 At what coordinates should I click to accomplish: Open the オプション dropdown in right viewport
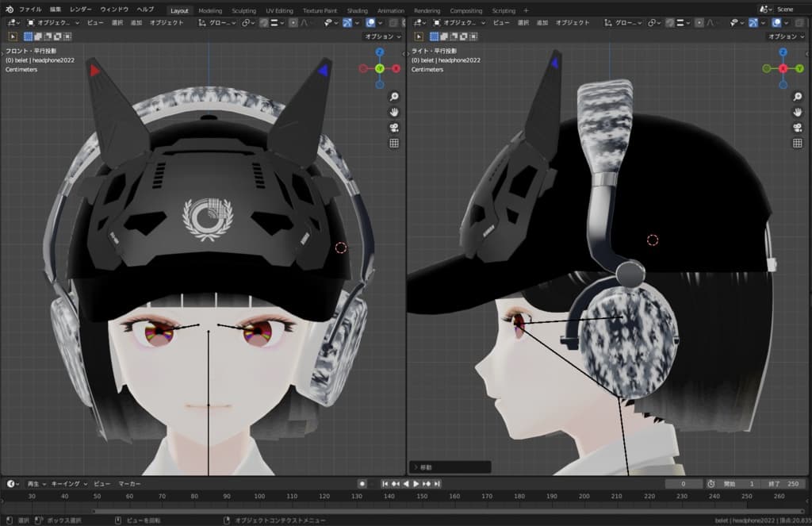point(784,36)
